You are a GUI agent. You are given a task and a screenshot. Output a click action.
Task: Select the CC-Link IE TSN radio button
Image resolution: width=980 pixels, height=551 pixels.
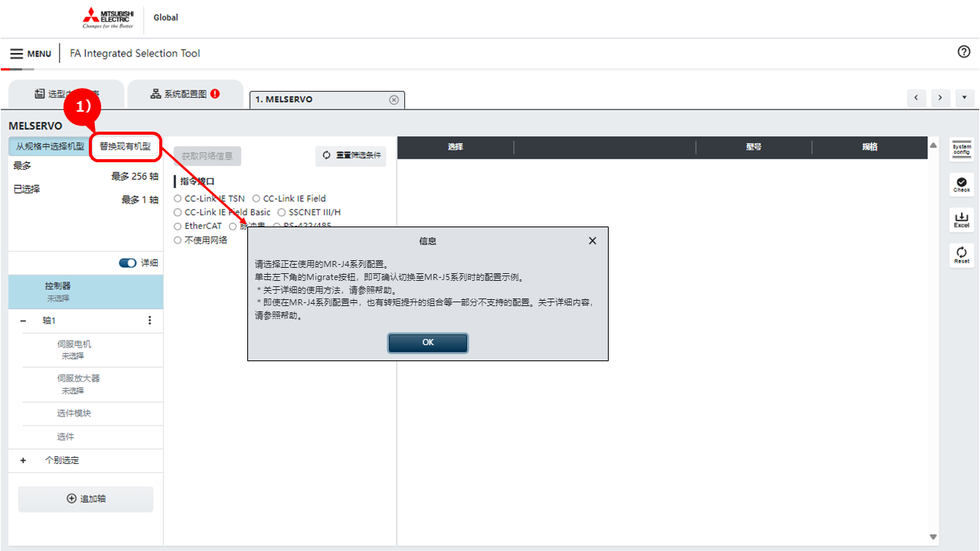(178, 199)
